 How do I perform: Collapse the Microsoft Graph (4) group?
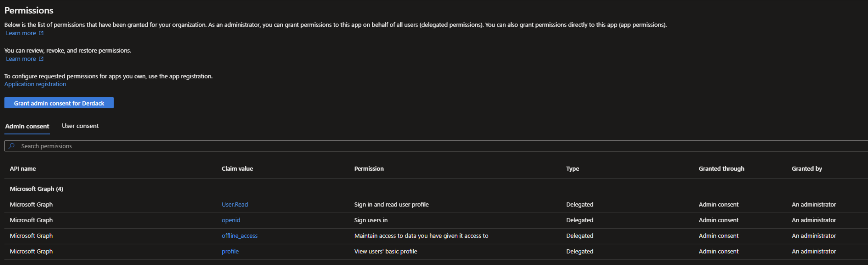pyautogui.click(x=36, y=189)
